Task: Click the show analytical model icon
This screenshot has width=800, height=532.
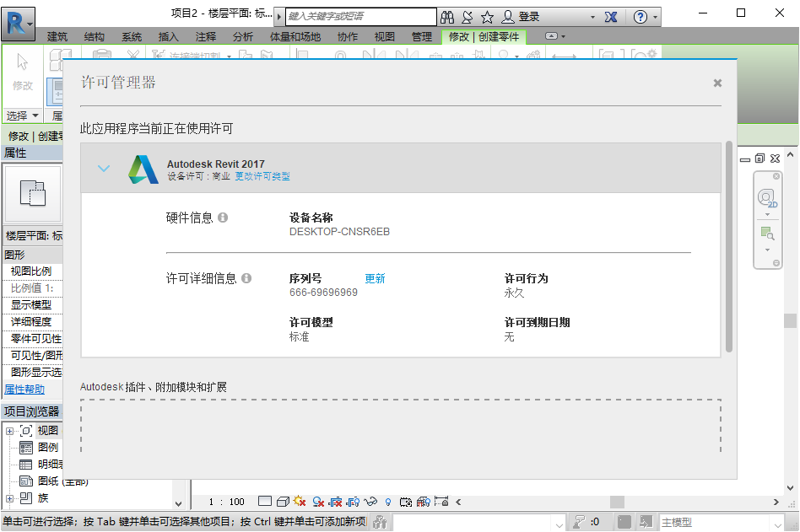Action: pos(424,502)
